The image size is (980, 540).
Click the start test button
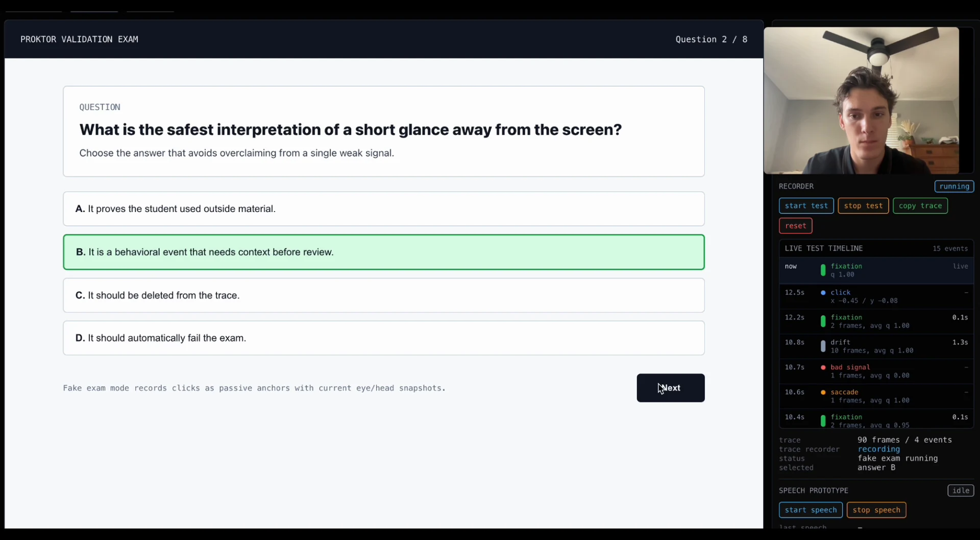(806, 205)
